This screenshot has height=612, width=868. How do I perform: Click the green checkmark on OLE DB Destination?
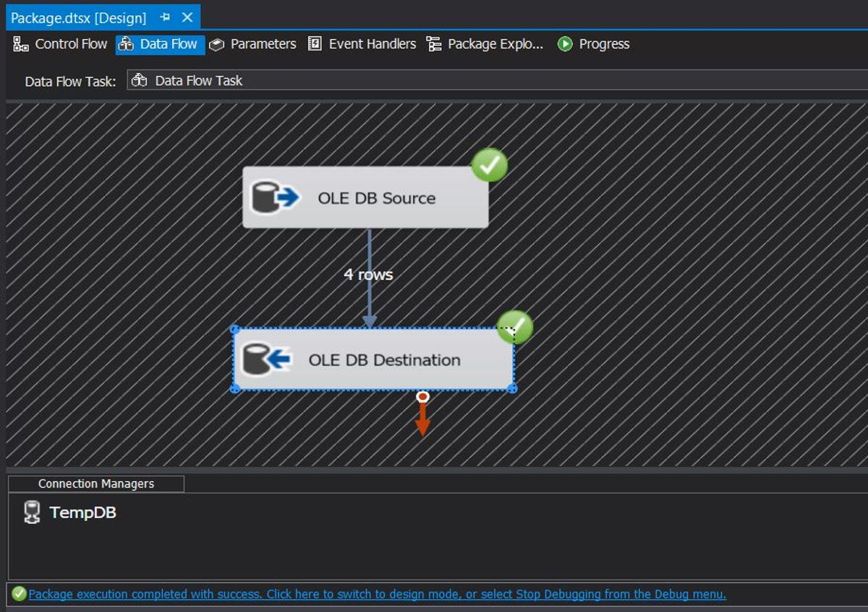click(x=515, y=328)
